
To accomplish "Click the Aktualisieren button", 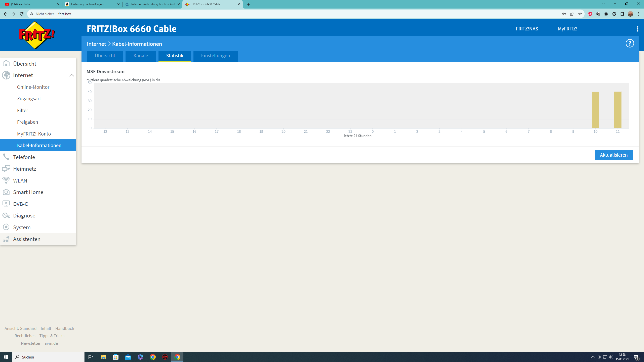I will [614, 155].
